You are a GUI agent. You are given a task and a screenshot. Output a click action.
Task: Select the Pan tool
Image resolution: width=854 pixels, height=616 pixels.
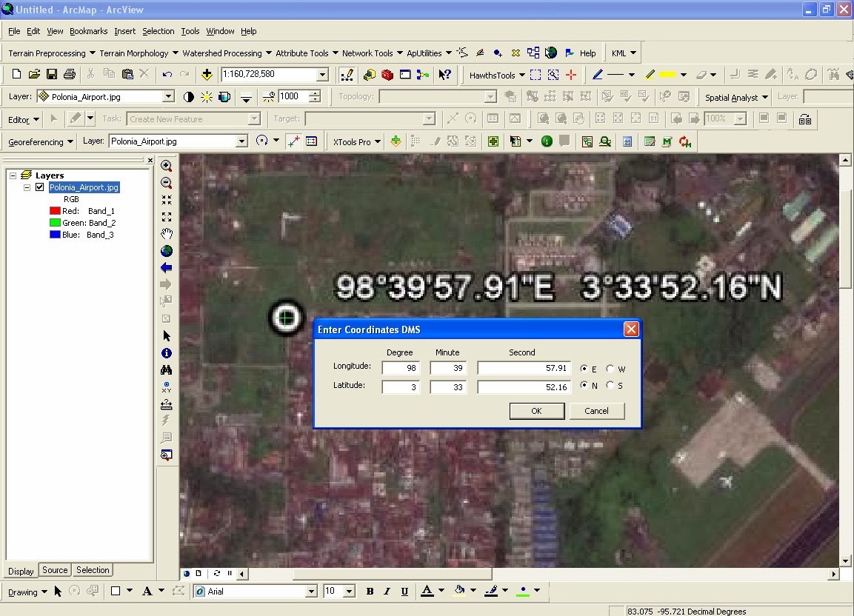click(x=167, y=234)
